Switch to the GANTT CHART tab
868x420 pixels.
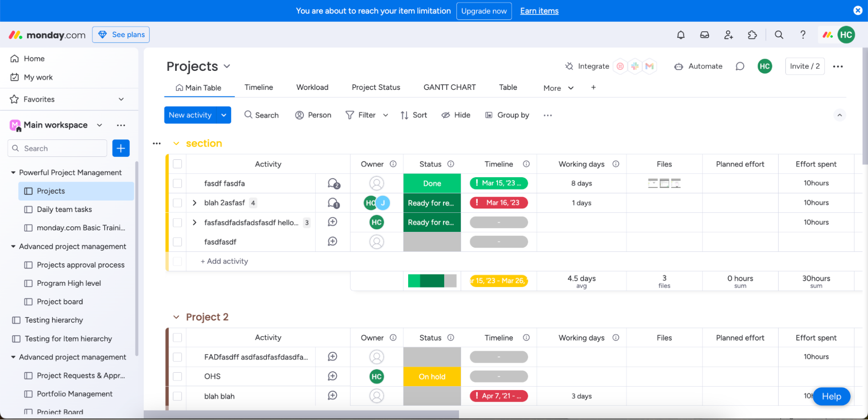coord(449,87)
